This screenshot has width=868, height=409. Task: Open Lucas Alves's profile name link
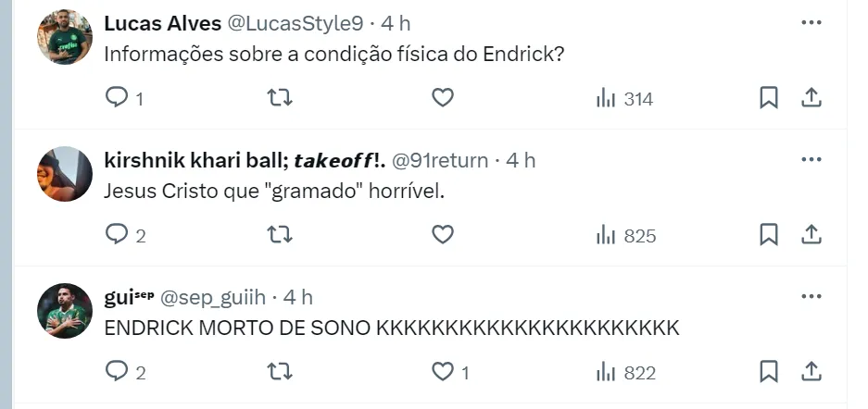click(160, 23)
